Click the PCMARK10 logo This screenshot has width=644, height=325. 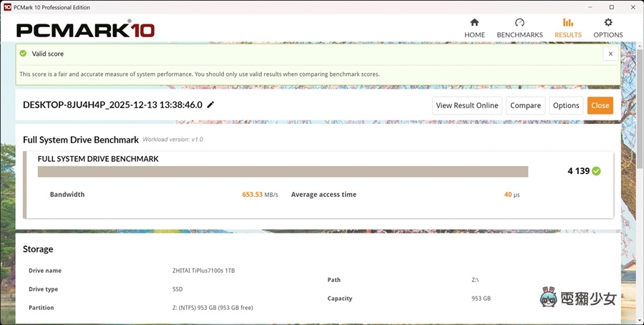click(x=85, y=30)
